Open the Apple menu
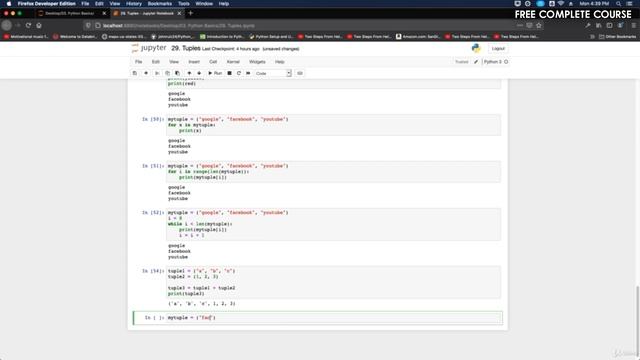 coord(9,4)
